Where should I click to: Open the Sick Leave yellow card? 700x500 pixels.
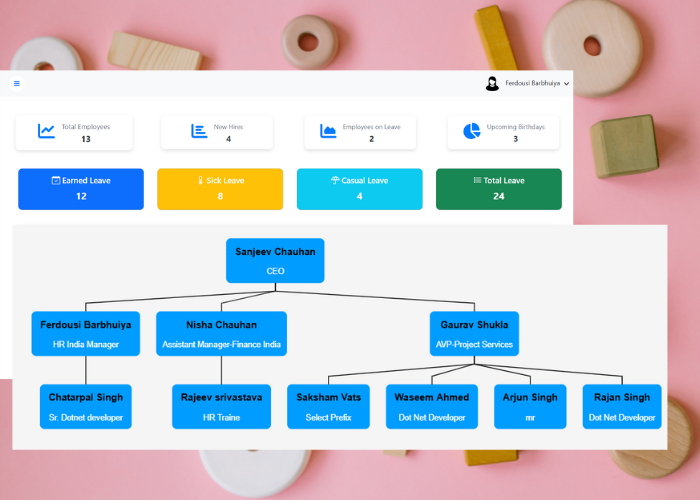click(220, 189)
